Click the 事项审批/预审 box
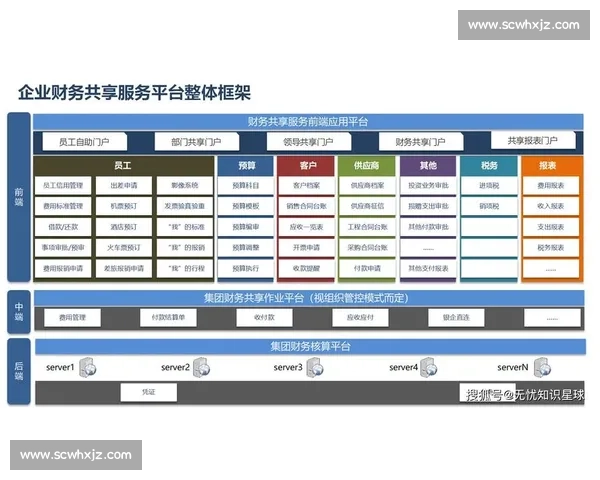This screenshot has height=480, width=600. 63,248
